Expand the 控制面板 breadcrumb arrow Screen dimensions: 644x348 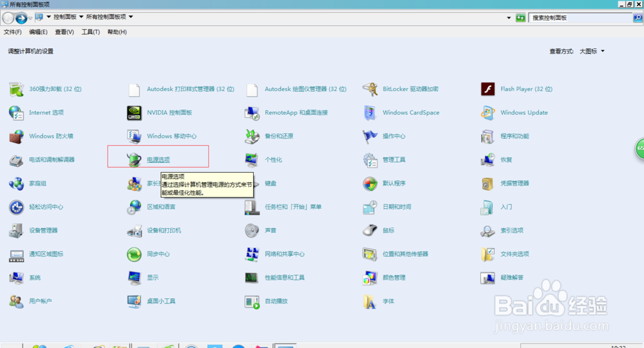[81, 17]
